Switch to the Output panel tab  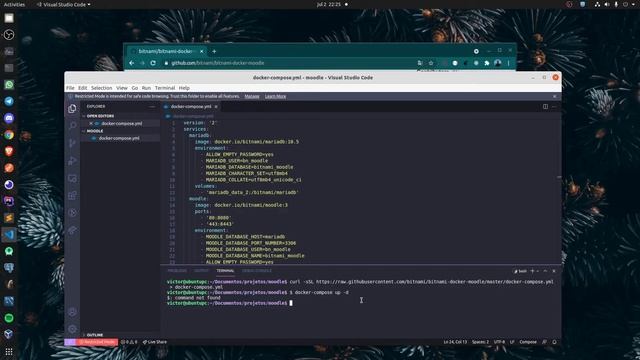[201, 271]
